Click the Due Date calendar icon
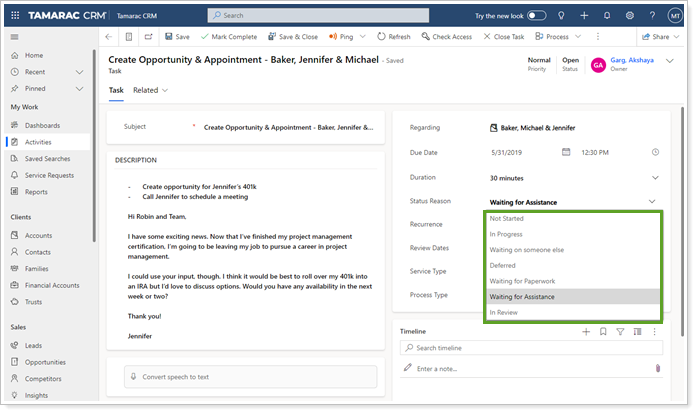Viewport: 697px width, 414px height. click(x=566, y=152)
